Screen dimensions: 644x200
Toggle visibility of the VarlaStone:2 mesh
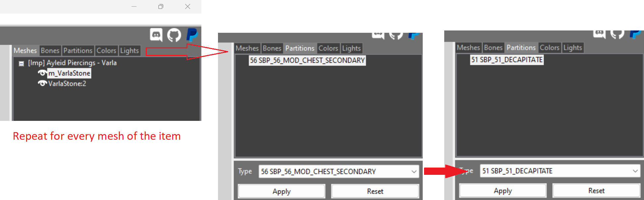[42, 84]
